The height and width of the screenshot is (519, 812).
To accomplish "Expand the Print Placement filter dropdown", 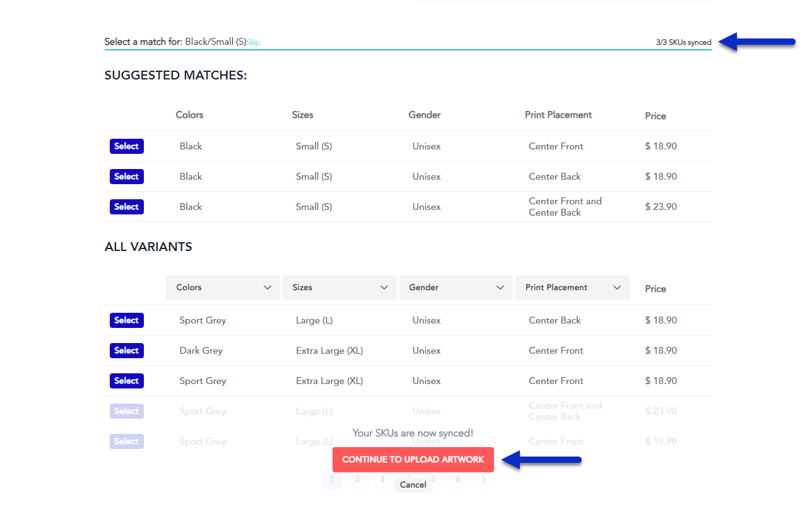I will tap(572, 287).
